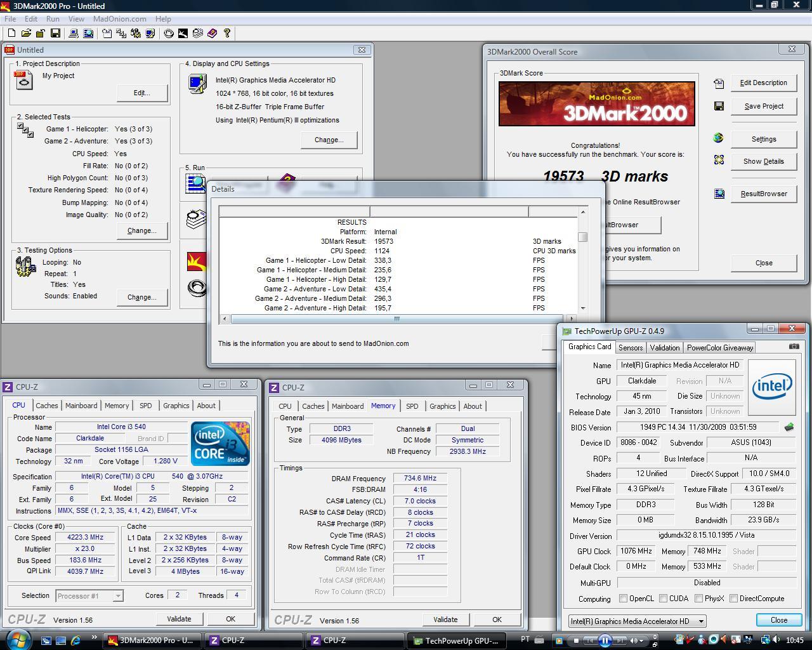The height and width of the screenshot is (650, 812).
Task: Open the GPU selection dropdown in GPU-Z
Action: [637, 621]
